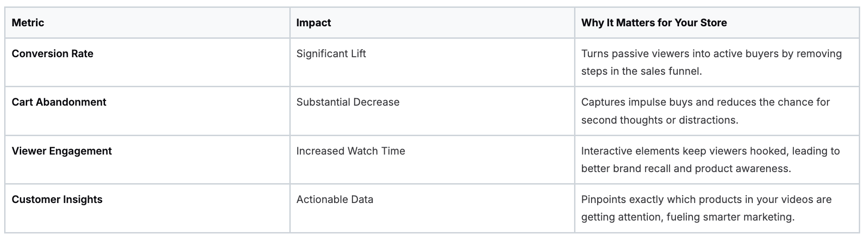Click the Pinpoints exactly which products text
Viewport: 868px width, 239px height.
(706, 199)
